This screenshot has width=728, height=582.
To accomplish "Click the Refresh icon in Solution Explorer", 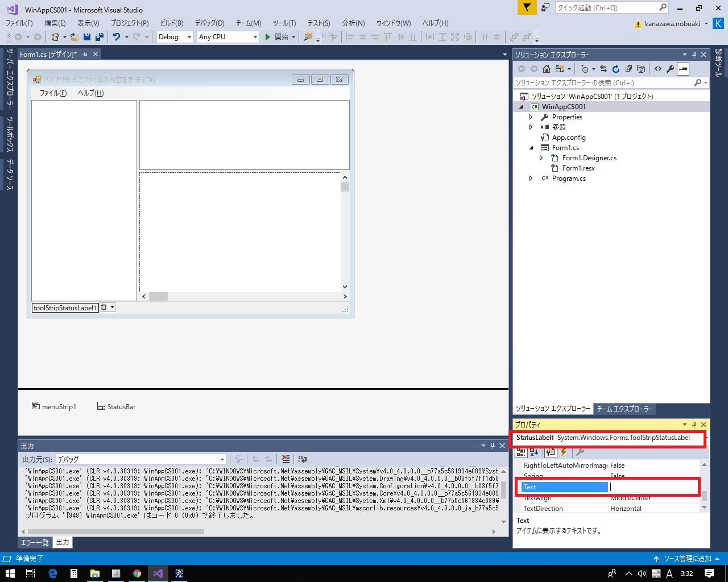I will 616,69.
